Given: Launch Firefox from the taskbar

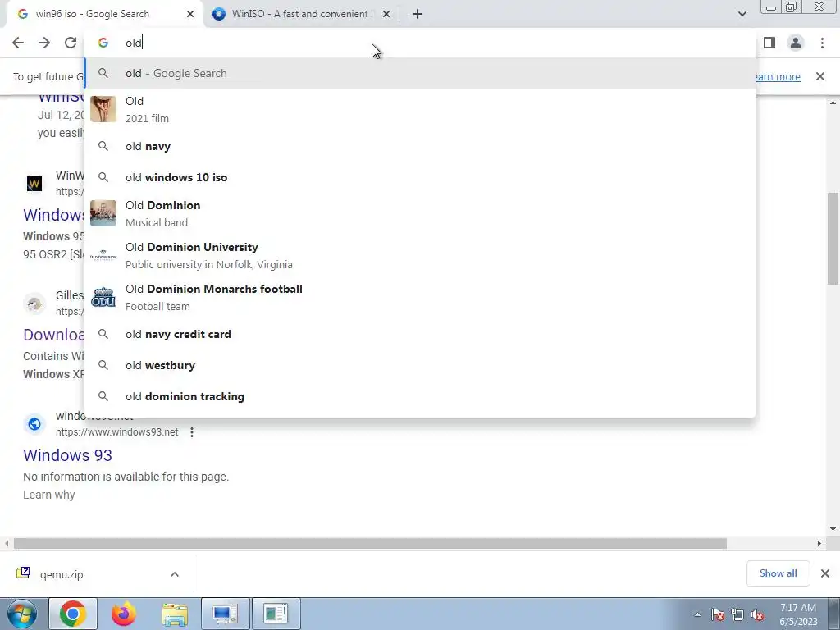Looking at the screenshot, I should 124,614.
